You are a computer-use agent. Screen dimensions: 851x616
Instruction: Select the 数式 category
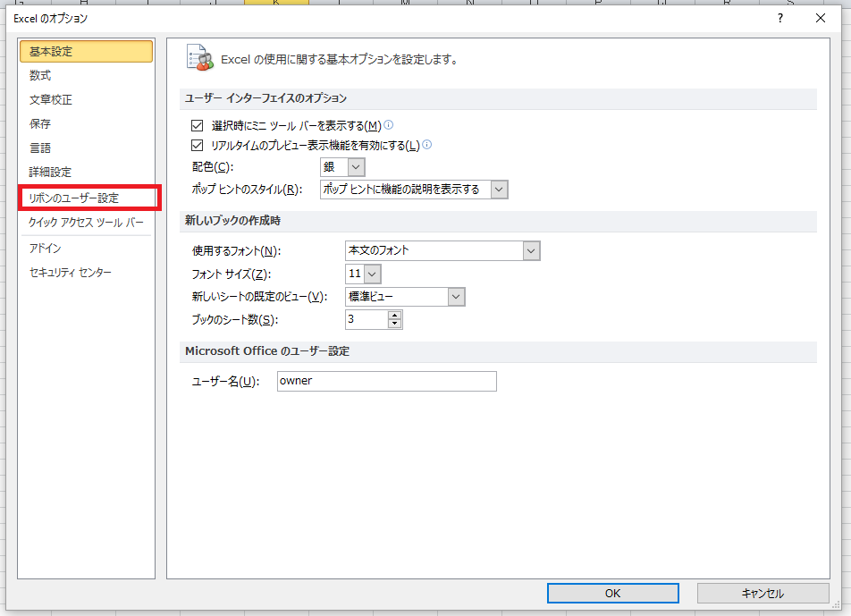point(40,75)
